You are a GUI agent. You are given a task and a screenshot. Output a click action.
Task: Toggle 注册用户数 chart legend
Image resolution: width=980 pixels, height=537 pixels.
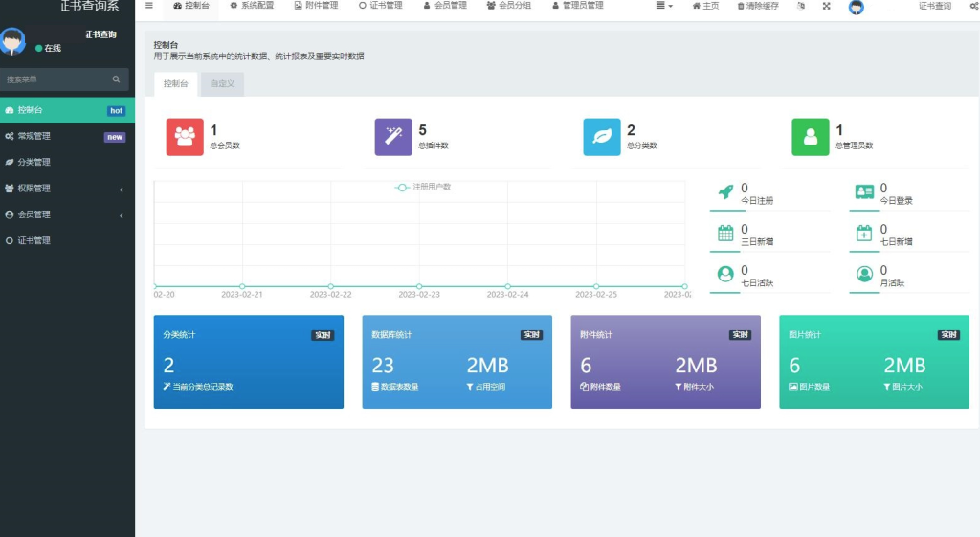(423, 187)
